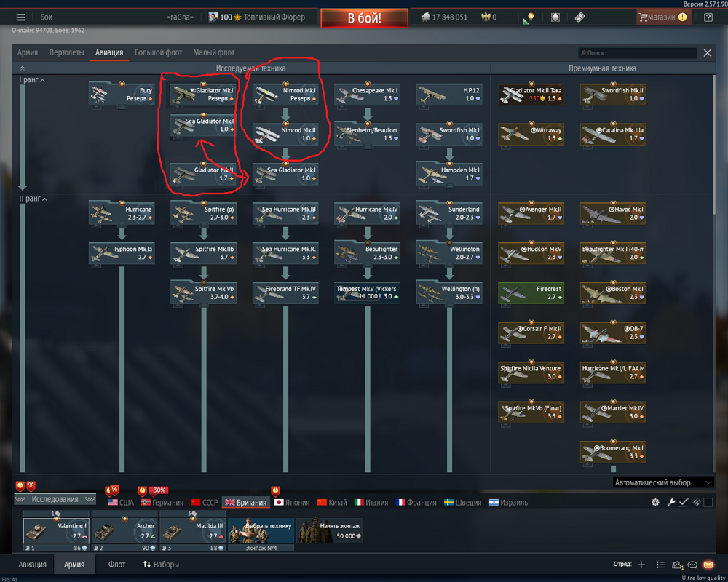Screen dimensions: 728x582
Task: Click the Silver Lions currency icon
Action: tap(425, 17)
